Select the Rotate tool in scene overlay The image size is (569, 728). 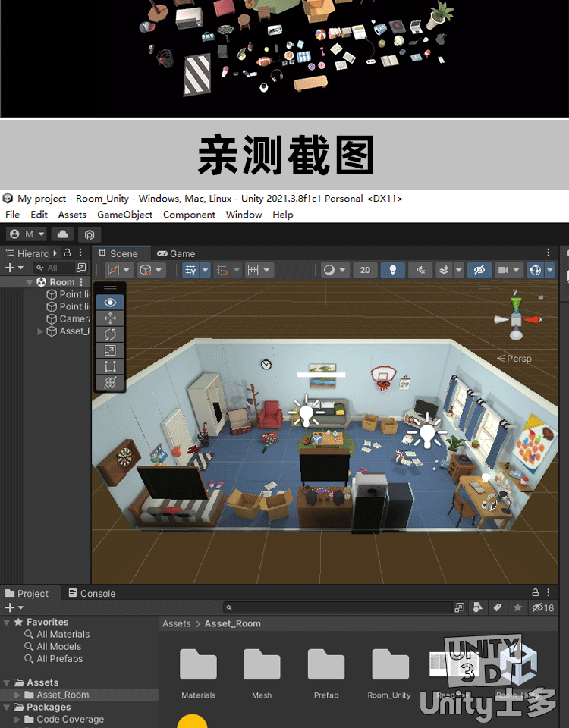(x=110, y=334)
